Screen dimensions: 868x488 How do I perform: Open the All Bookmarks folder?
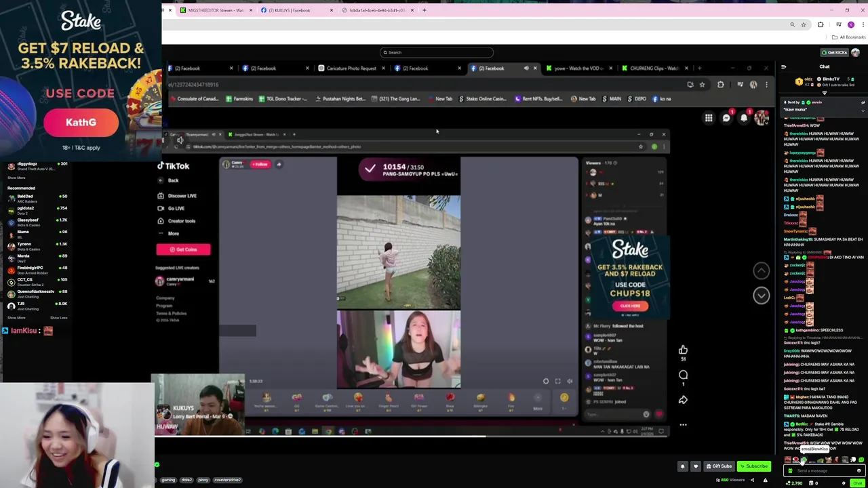click(849, 37)
